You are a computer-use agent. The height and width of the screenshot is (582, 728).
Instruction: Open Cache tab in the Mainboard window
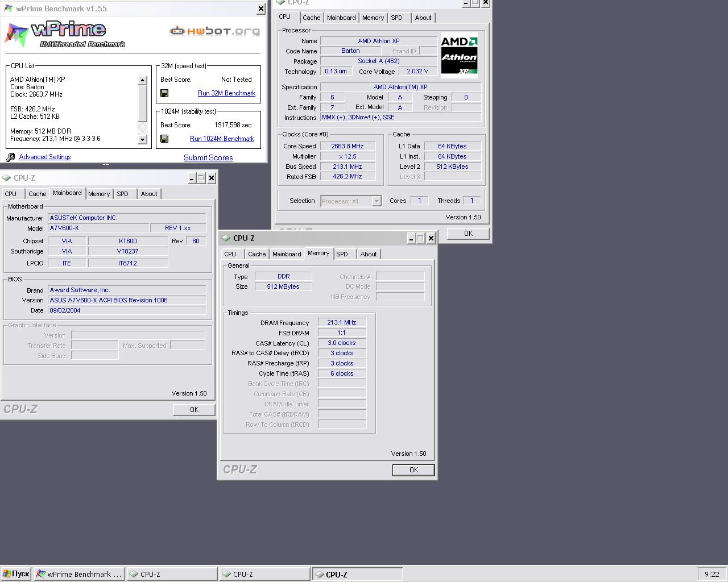point(38,194)
